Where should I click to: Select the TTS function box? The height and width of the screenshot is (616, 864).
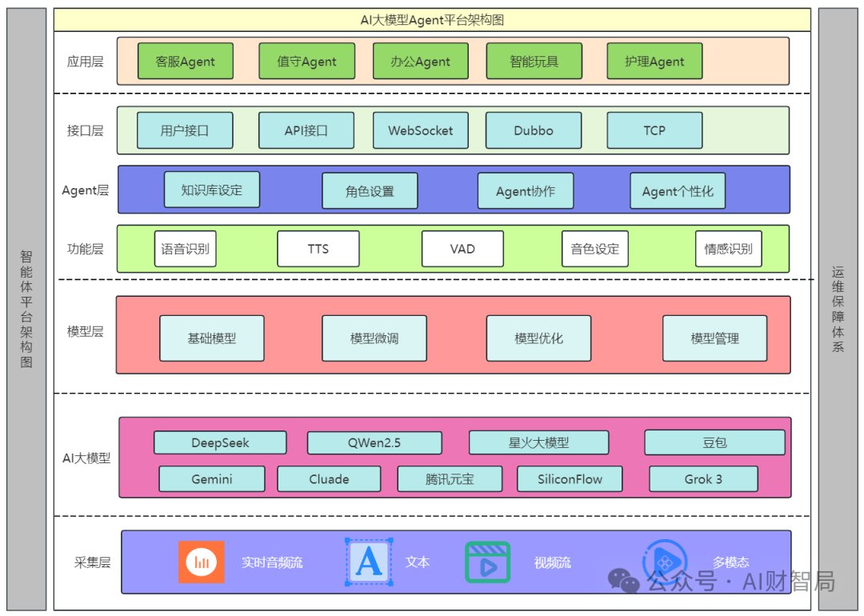click(318, 249)
